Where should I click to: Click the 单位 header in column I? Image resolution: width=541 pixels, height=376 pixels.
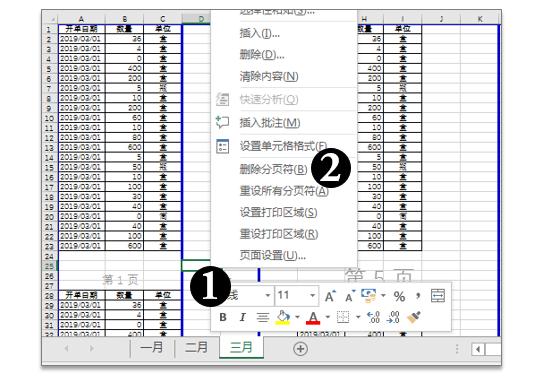point(403,29)
